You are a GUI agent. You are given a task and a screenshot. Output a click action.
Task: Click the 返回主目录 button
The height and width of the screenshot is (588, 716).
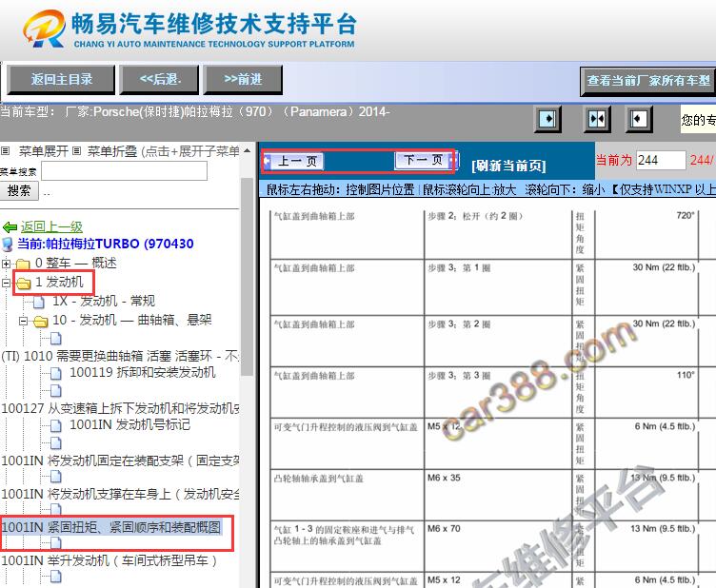pos(61,80)
